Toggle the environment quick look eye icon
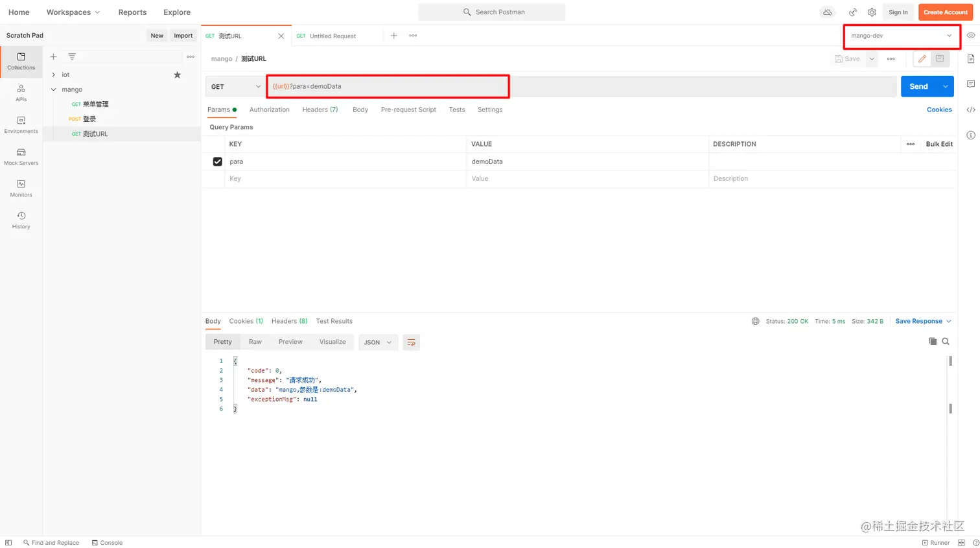 coord(971,36)
